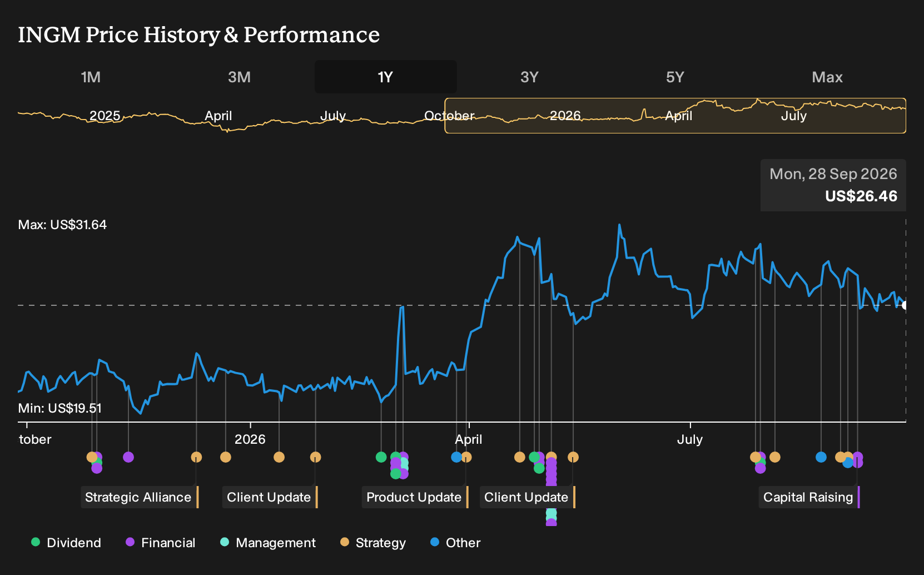This screenshot has height=575, width=924.
Task: Switch to the 1M time range
Action: pos(91,77)
